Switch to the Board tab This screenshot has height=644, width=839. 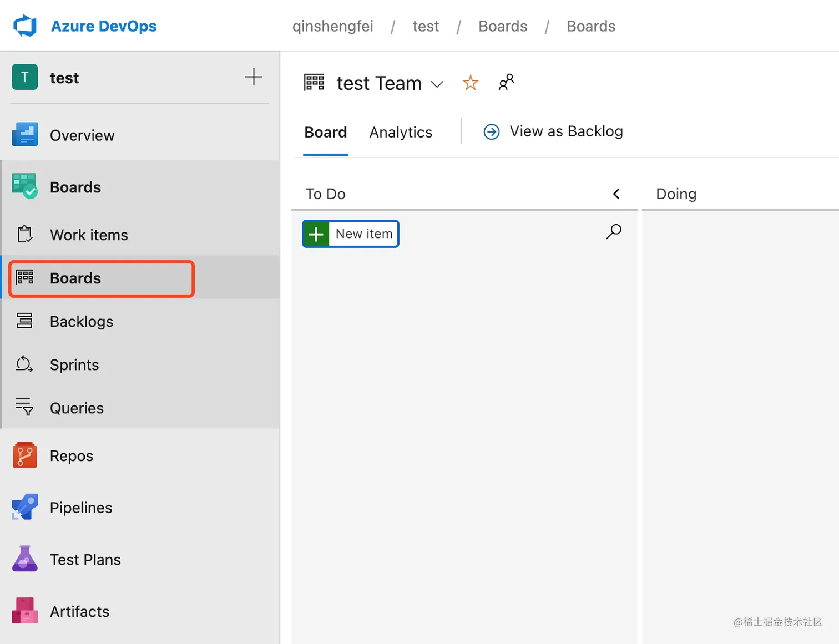326,132
